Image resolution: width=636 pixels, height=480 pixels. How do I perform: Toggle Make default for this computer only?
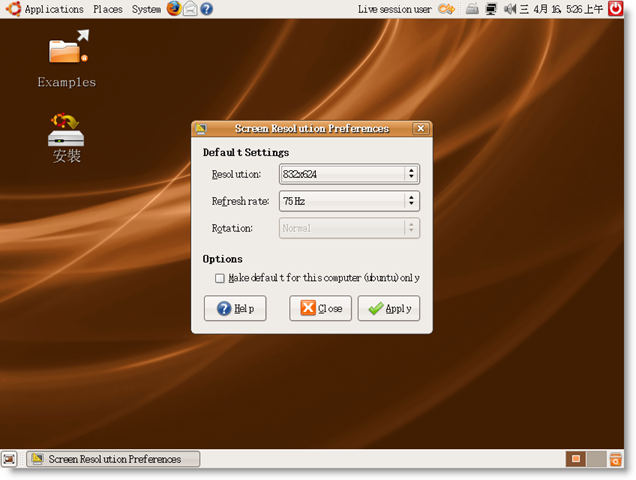click(x=220, y=278)
